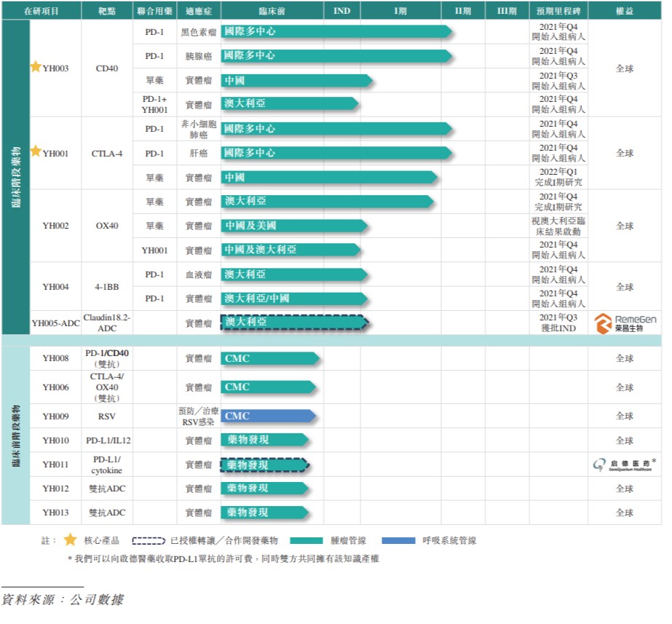Click the 資料來源：公司數據 source text

tap(63, 600)
